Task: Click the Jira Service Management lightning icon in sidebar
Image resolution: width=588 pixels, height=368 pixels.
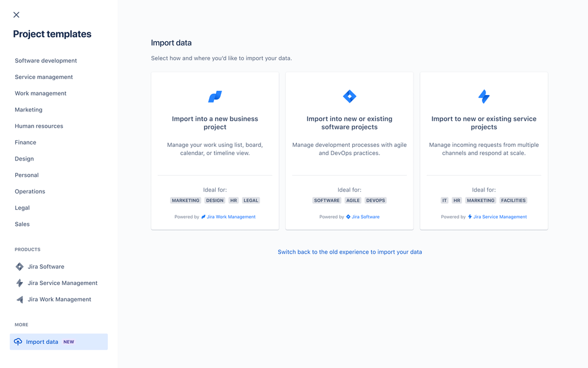Action: 18,283
